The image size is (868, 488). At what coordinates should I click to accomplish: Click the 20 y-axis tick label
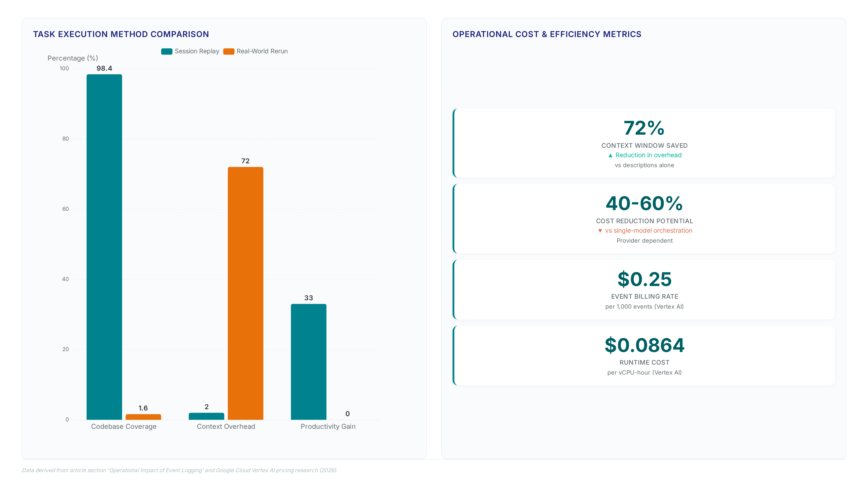pyautogui.click(x=65, y=349)
